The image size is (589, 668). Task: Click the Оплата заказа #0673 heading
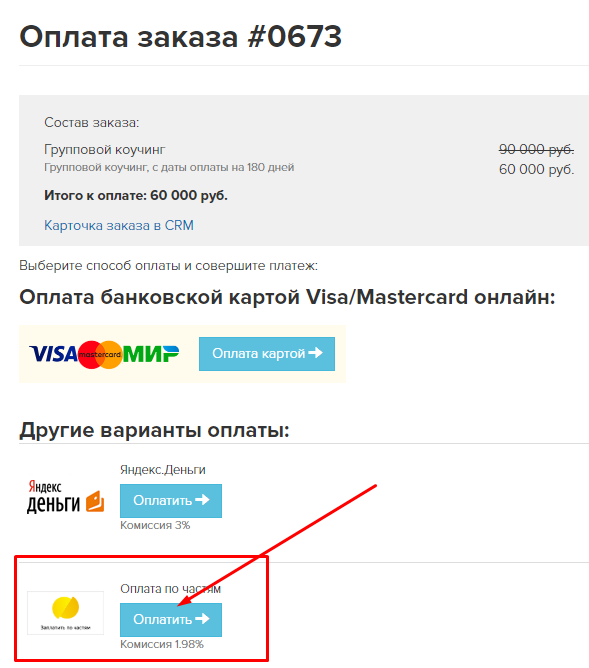181,37
